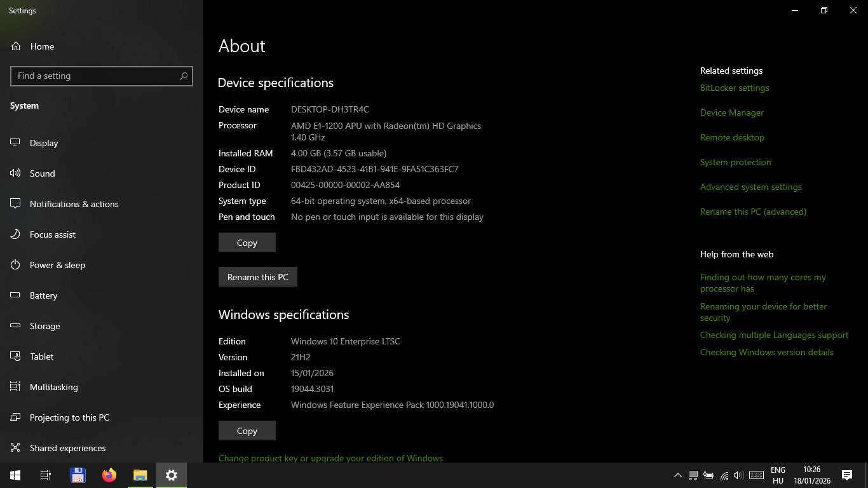Copy the Device specifications

coord(247,243)
